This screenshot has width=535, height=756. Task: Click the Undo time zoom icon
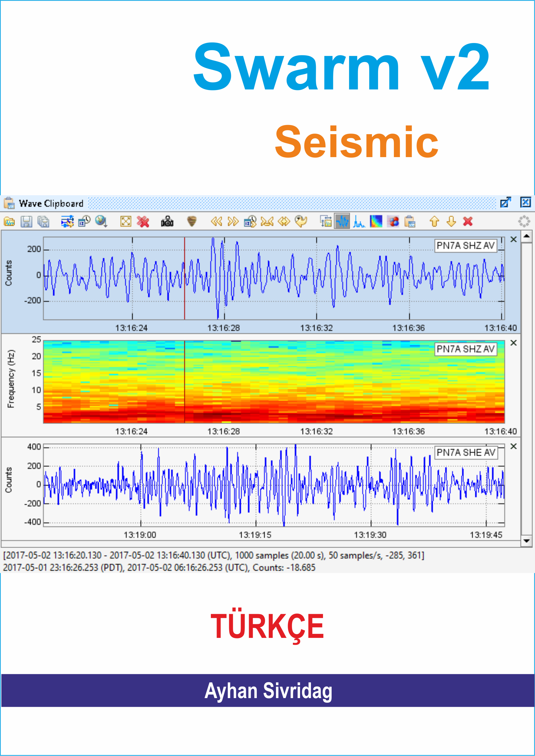pyautogui.click(x=301, y=222)
